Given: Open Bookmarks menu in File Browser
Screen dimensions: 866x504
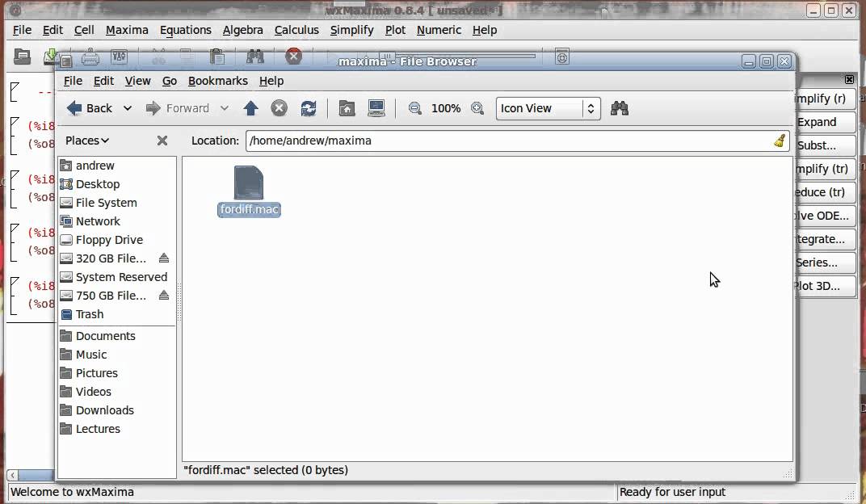Looking at the screenshot, I should 217,81.
